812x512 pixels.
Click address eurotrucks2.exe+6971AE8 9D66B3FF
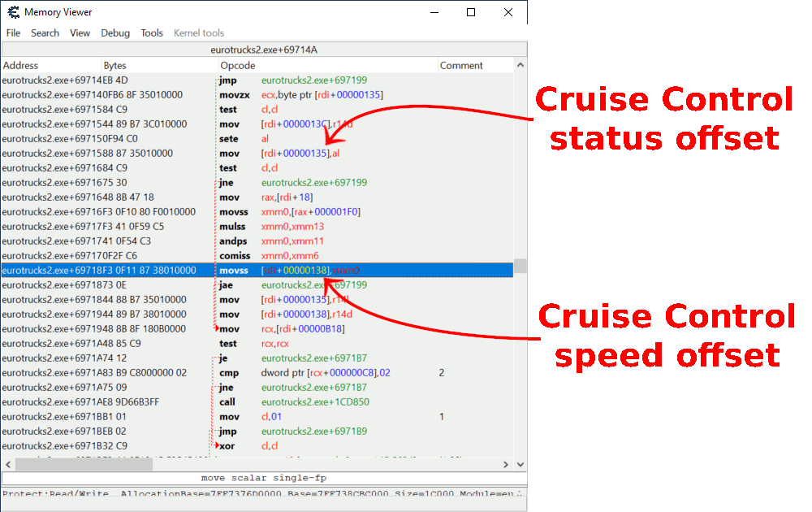click(x=80, y=401)
